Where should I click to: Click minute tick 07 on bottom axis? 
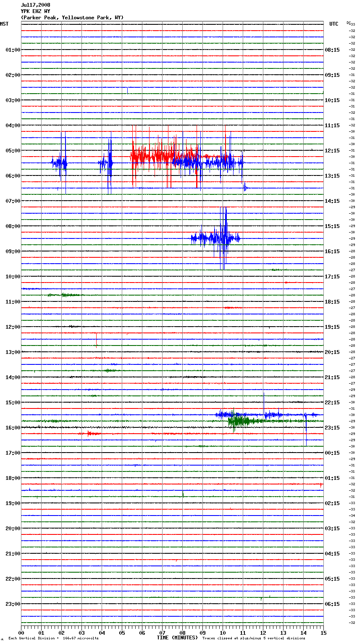click(x=163, y=633)
